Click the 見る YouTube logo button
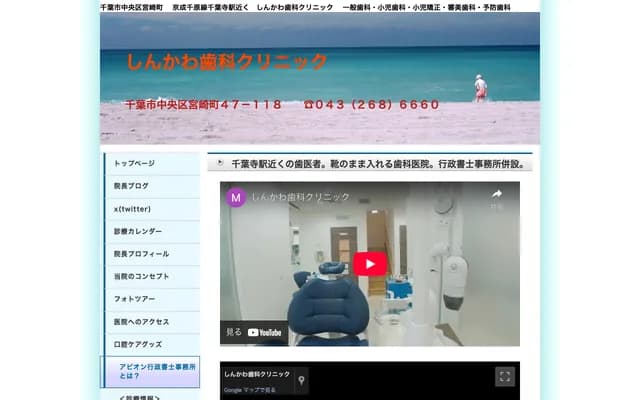The height and width of the screenshot is (400, 640). [254, 332]
